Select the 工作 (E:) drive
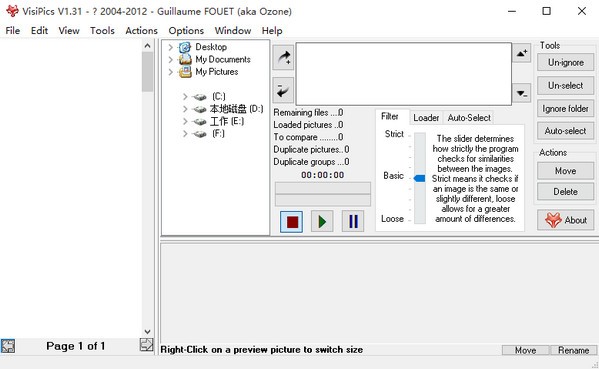 pyautogui.click(x=227, y=121)
